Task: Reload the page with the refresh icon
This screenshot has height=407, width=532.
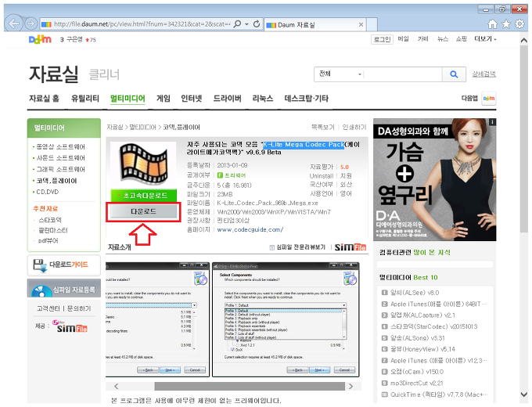Action: (x=257, y=24)
